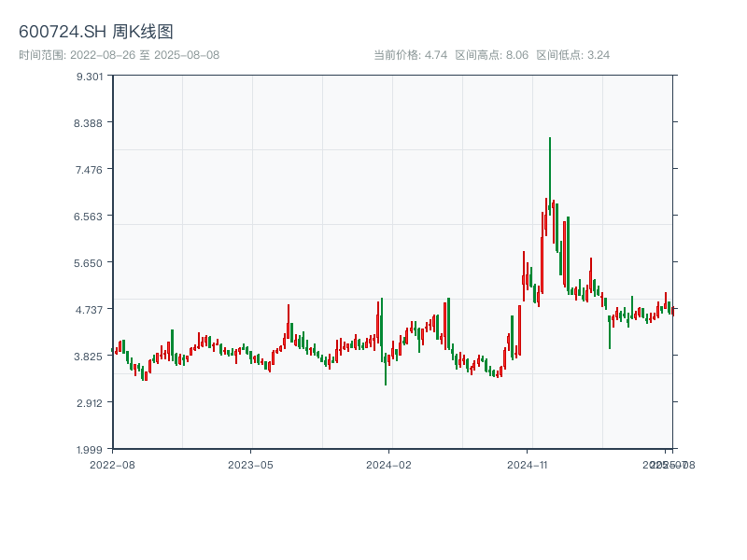Click the tallest green candlestick at the 8.06 peak
747x560 pixels.
[x=550, y=176]
